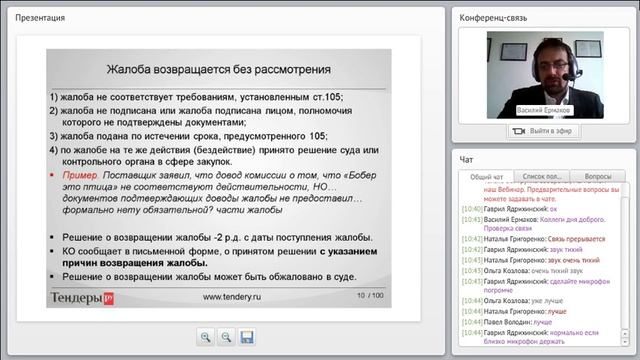Click Гаврил Ядрихинский's message 'звук тихий'

click(566, 250)
